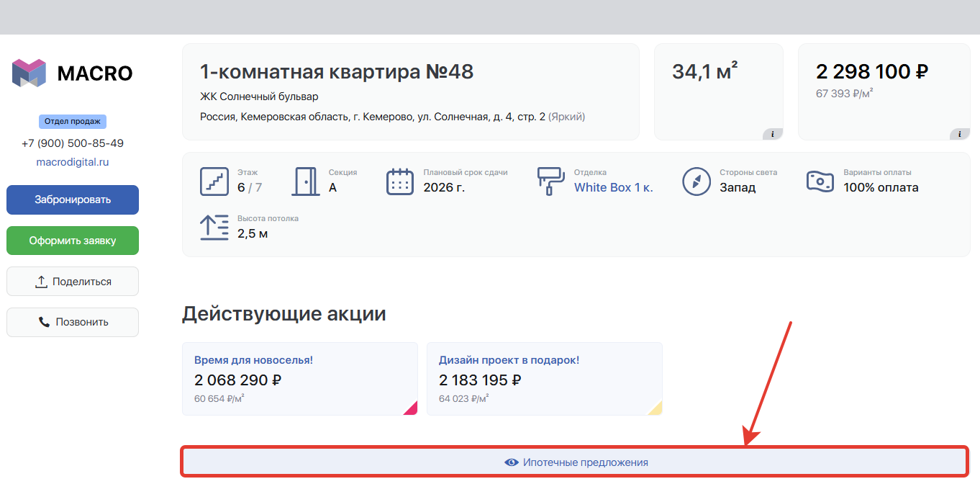Select the Дизайн проект в подарок card
Image resolution: width=980 pixels, height=484 pixels.
545,379
